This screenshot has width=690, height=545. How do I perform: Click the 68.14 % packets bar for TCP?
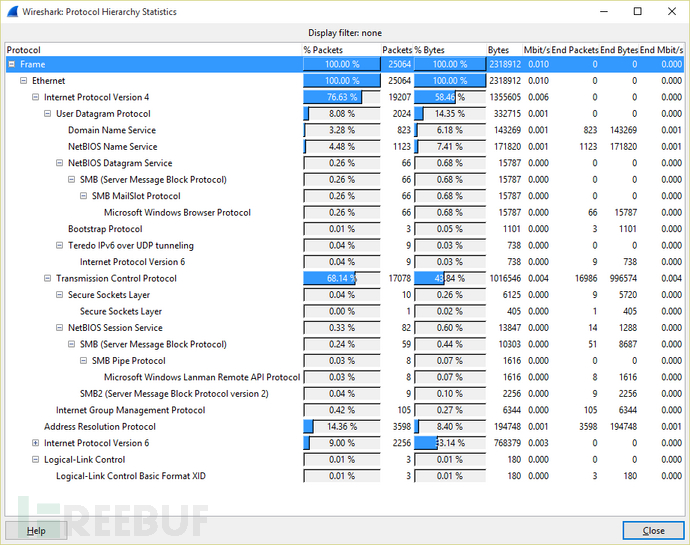point(341,278)
